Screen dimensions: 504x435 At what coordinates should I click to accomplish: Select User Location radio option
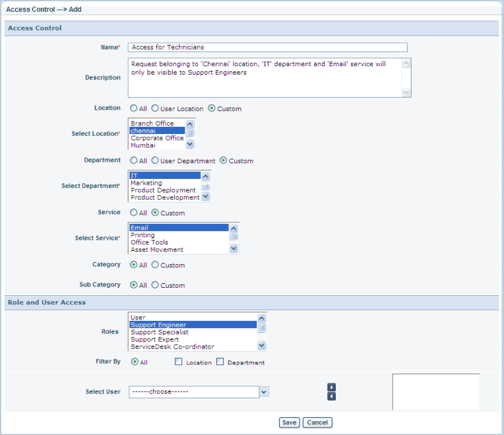click(155, 108)
